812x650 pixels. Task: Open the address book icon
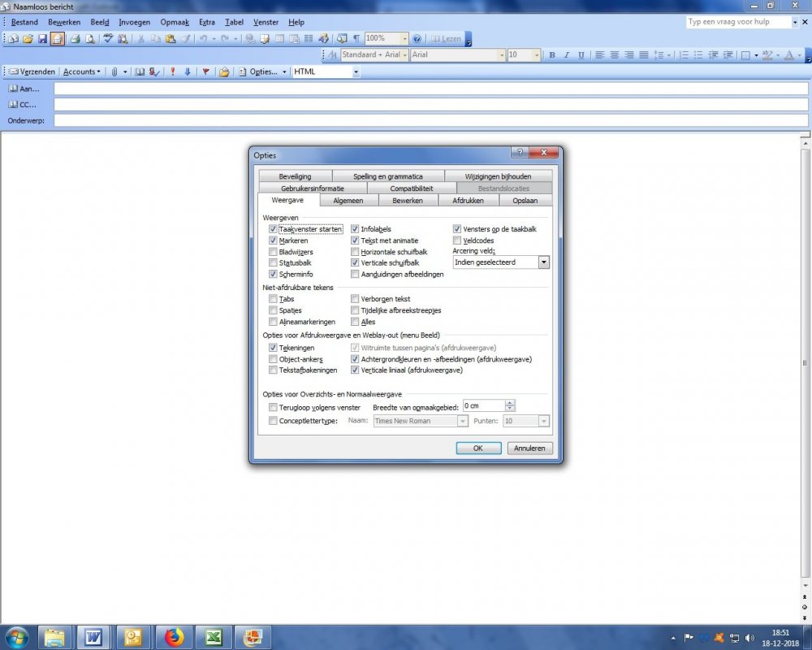tap(140, 72)
